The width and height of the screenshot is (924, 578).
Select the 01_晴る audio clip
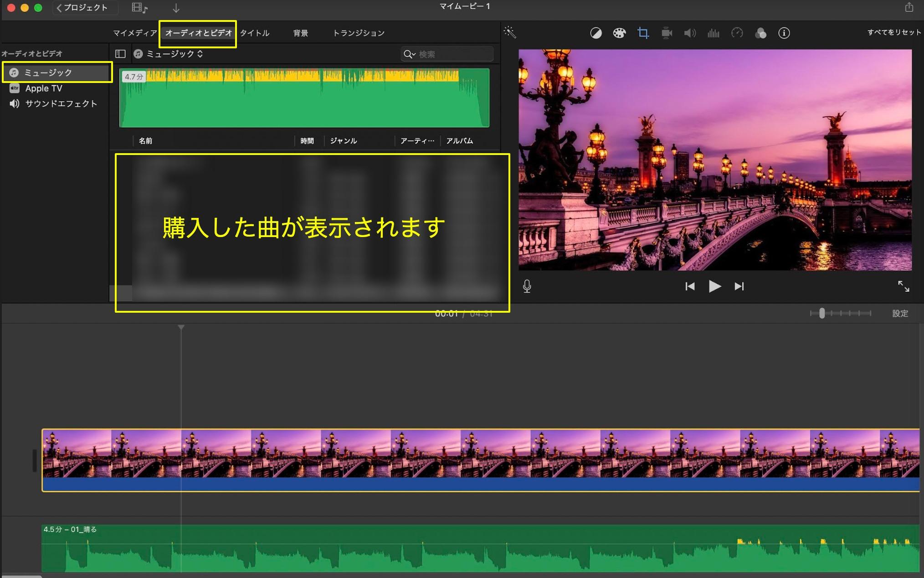[x=481, y=548]
